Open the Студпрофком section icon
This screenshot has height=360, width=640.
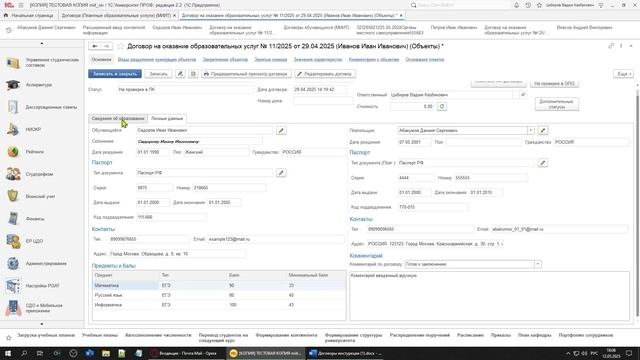click(x=13, y=174)
